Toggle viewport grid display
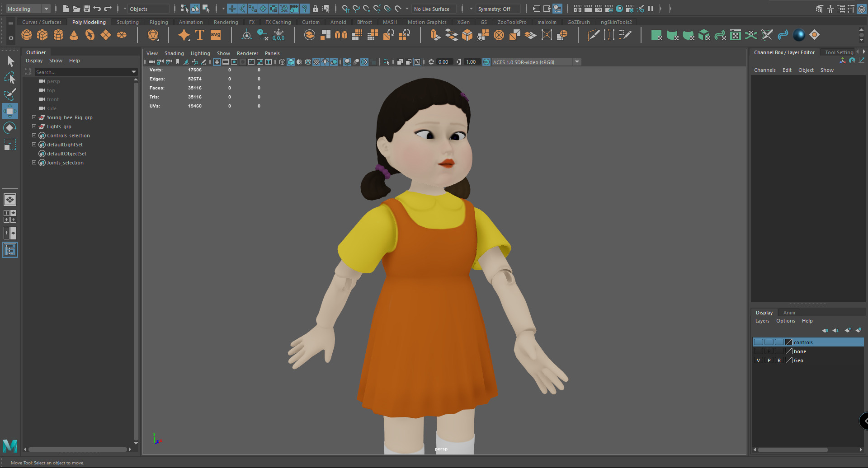Screen dimensions: 868x468 (217, 62)
